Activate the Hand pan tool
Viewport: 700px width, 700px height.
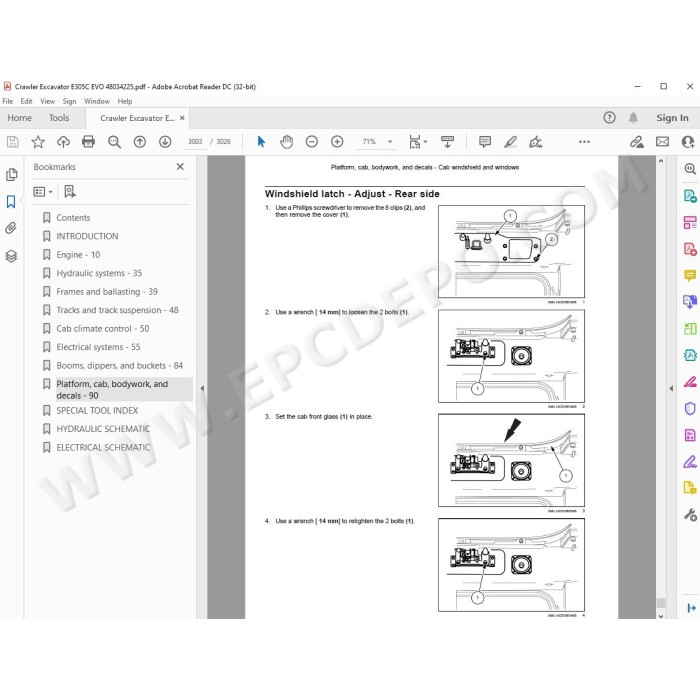(286, 142)
